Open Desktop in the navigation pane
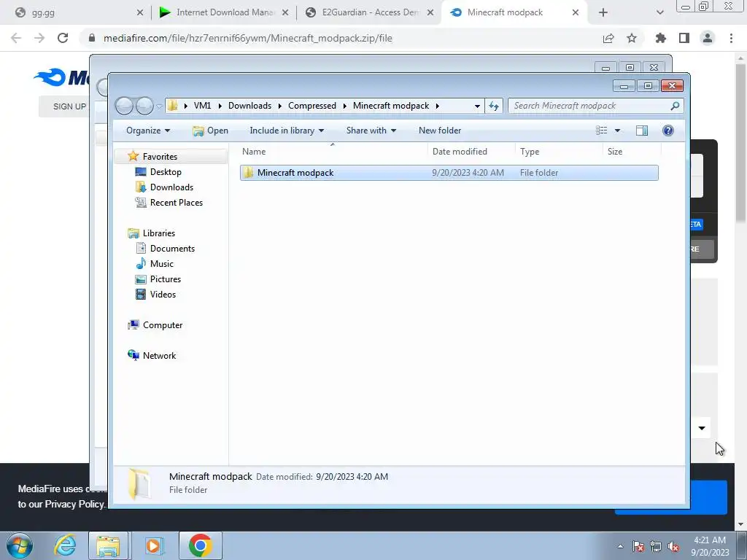This screenshot has width=747, height=560. [x=166, y=172]
